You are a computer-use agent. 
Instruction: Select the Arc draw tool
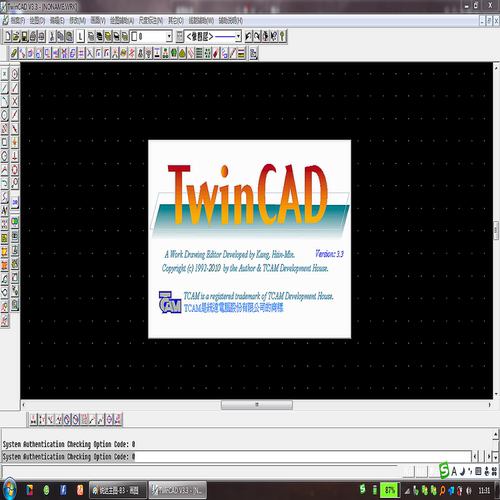pos(4,101)
